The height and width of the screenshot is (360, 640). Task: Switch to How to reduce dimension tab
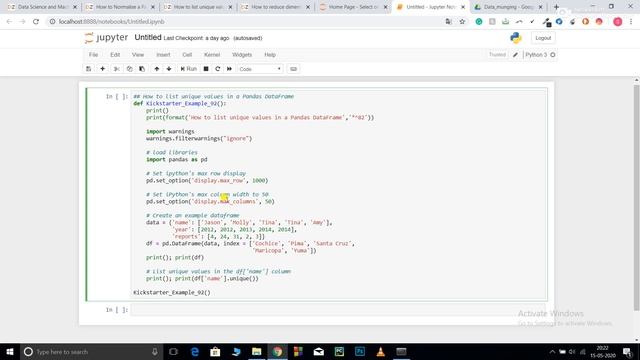(x=275, y=7)
